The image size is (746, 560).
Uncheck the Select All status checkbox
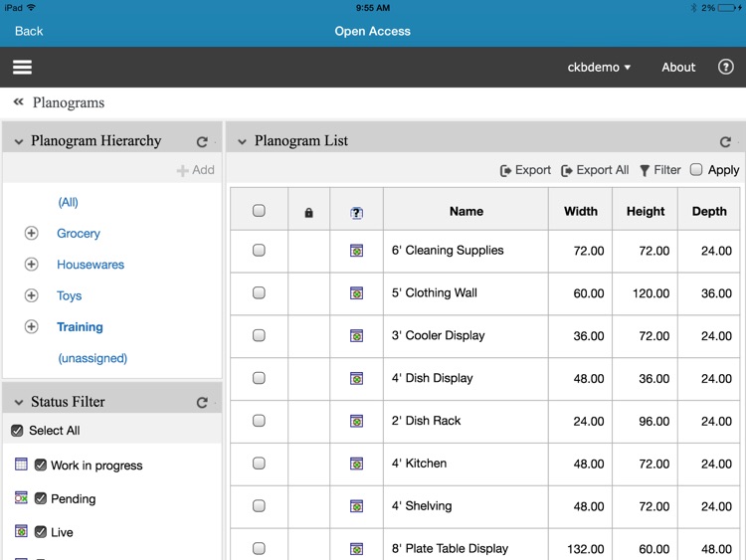tap(17, 431)
